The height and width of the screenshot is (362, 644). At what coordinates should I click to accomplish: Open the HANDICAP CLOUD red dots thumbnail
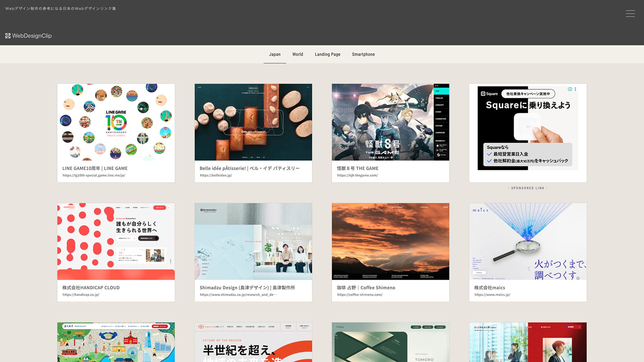(116, 241)
